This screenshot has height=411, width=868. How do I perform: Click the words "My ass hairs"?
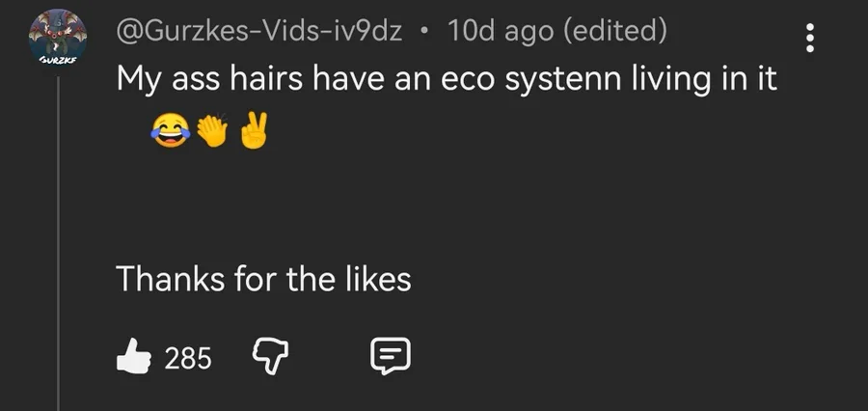point(210,80)
